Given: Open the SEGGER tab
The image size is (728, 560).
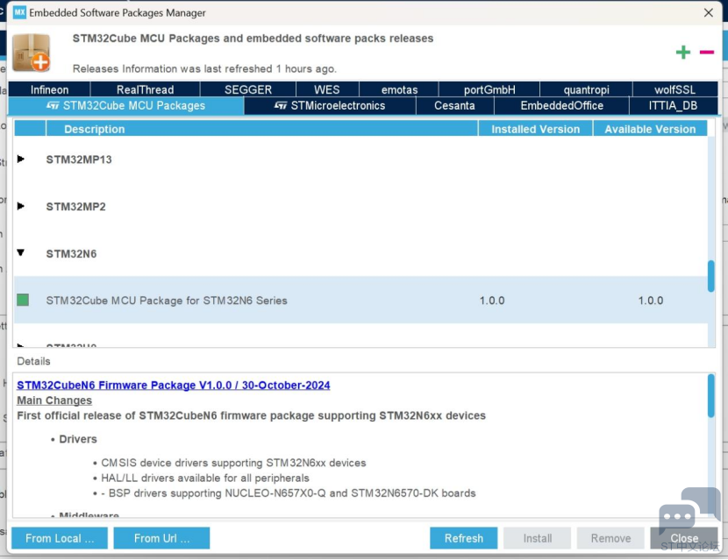Looking at the screenshot, I should pos(248,89).
